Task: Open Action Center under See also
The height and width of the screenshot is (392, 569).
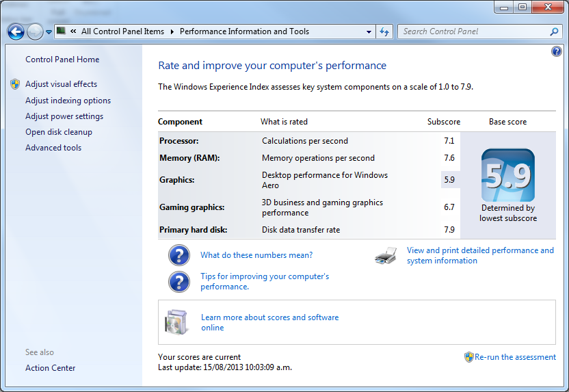Action: point(51,368)
